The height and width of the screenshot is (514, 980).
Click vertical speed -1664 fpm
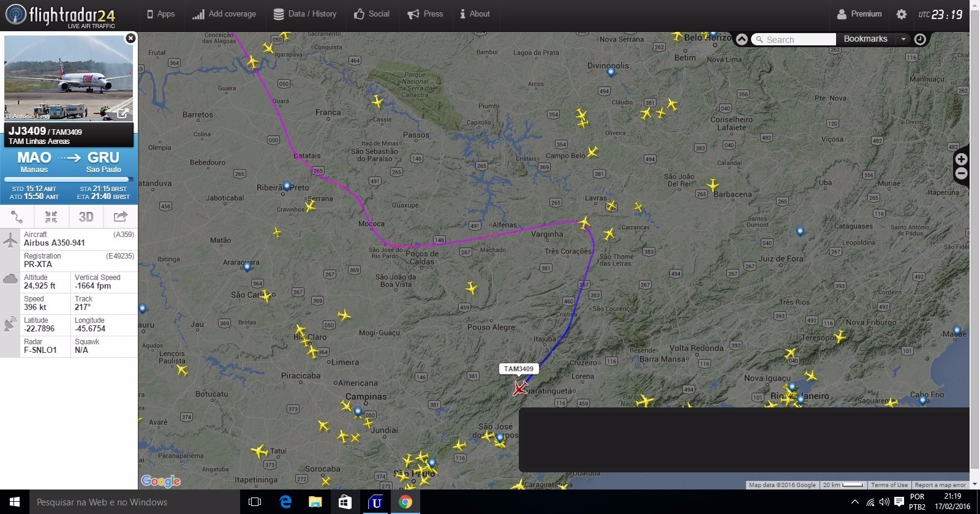tap(93, 285)
